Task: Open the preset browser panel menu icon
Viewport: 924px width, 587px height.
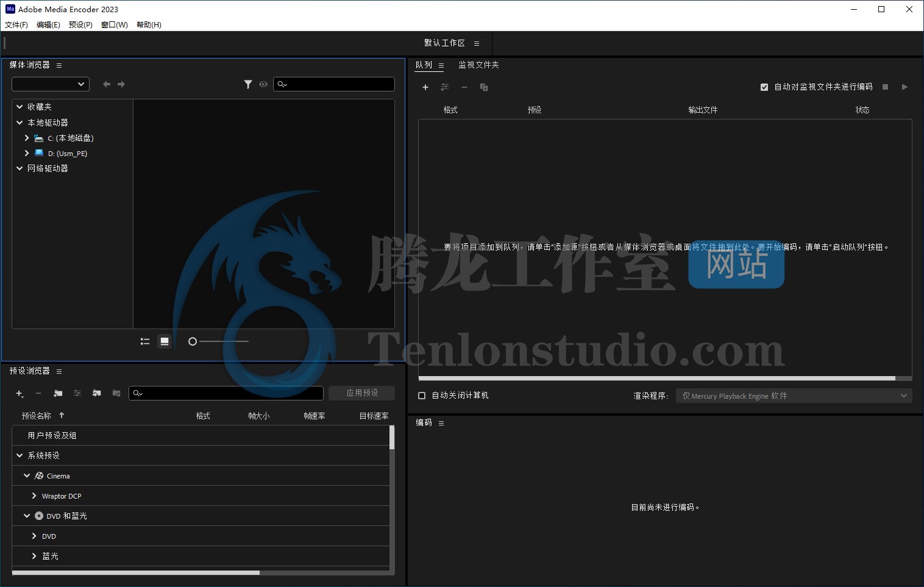Action: [x=59, y=371]
